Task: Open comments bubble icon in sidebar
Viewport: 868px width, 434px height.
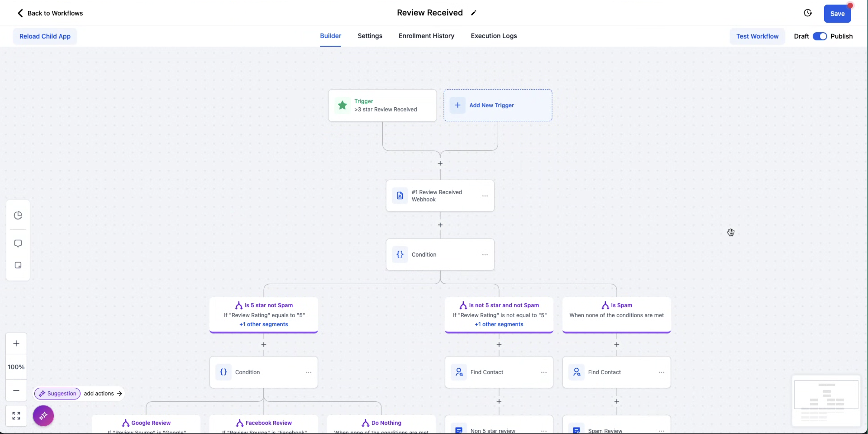Action: pos(18,243)
